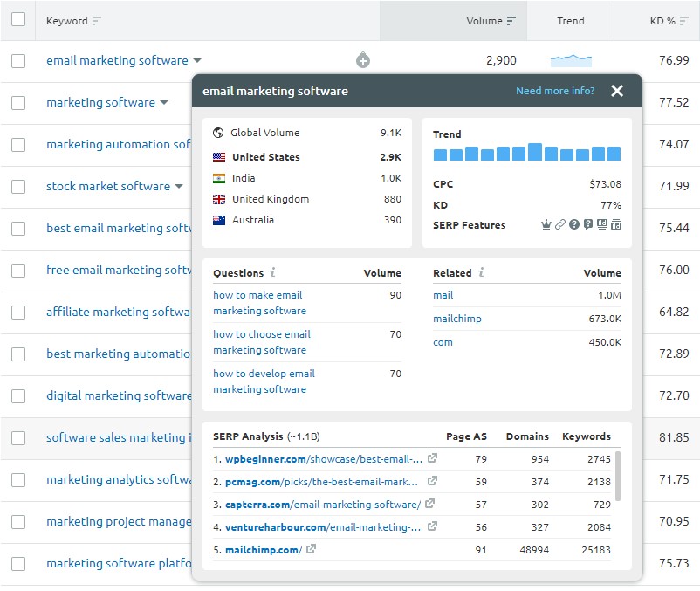This screenshot has height=591, width=700.
Task: Click the United Kingdom flag icon
Action: 219,199
